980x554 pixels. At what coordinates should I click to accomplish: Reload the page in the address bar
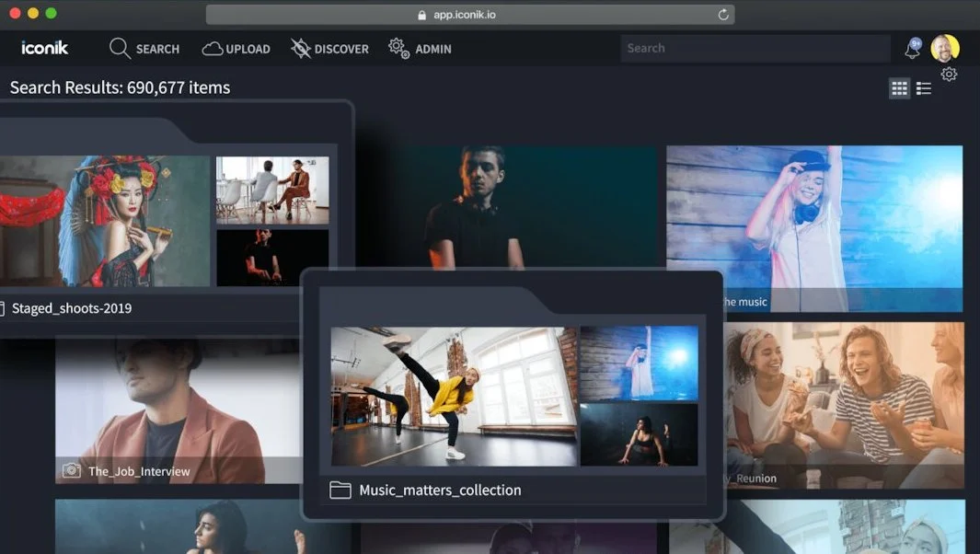coord(723,15)
